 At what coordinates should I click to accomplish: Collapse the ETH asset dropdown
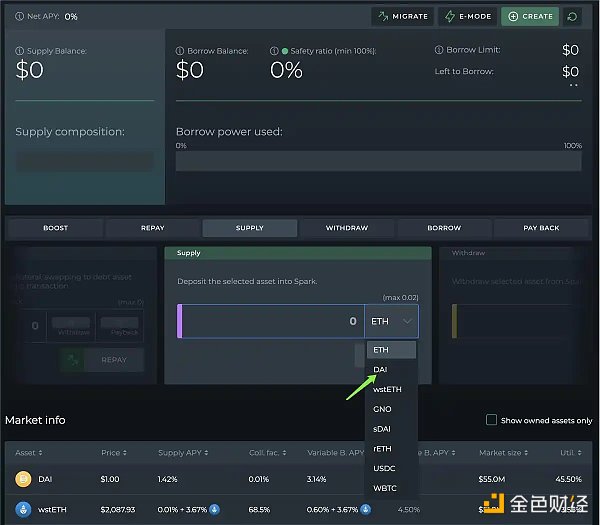pos(391,321)
